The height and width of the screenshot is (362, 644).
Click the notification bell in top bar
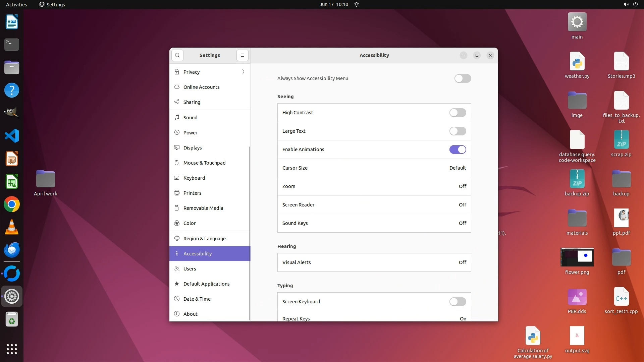click(x=357, y=4)
